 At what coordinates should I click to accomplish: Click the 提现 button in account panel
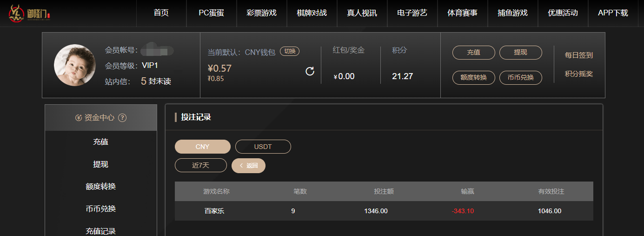pyautogui.click(x=521, y=53)
